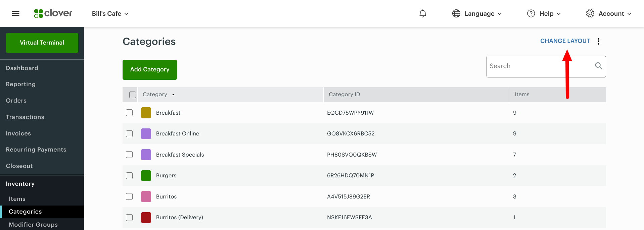Click the Burritos (Delivery) red color swatch
The image size is (644, 230).
pos(146,218)
